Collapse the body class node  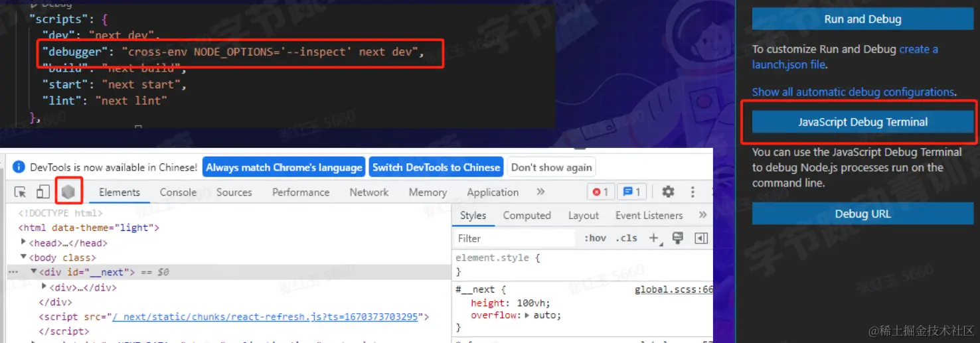pos(23,257)
